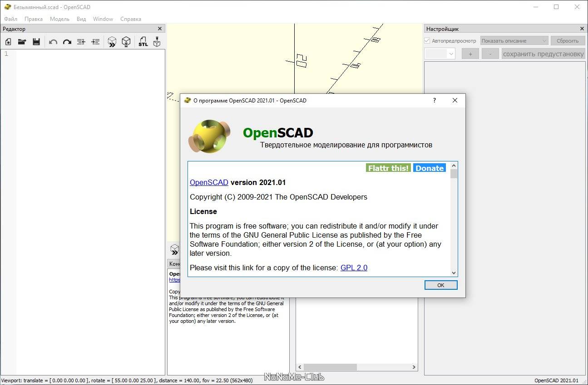
Task: Open the Справка menu
Action: click(131, 19)
